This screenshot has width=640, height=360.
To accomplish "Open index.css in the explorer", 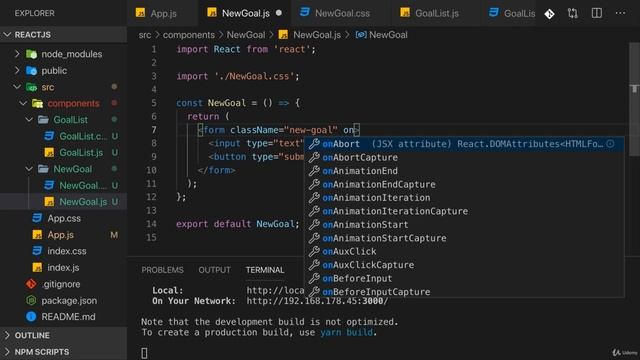I will (x=67, y=251).
